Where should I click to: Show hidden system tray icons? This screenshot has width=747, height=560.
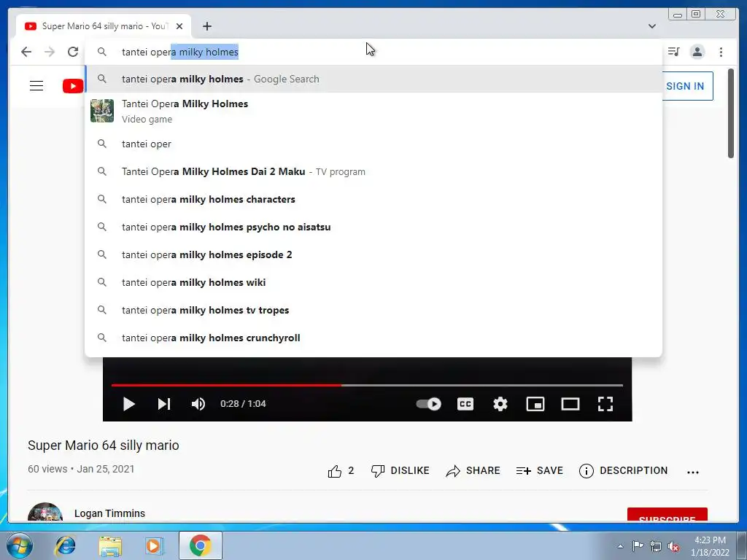pyautogui.click(x=620, y=546)
